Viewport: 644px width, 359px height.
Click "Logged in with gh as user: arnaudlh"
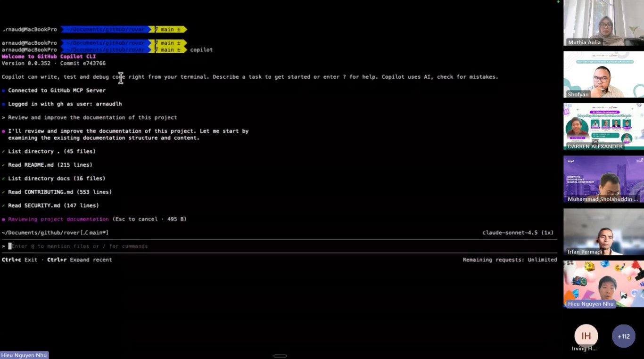click(65, 104)
